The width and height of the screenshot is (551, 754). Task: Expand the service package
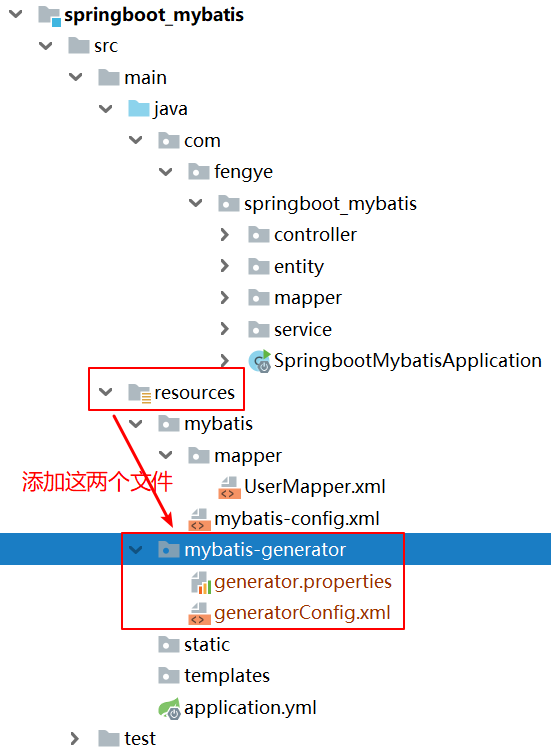tap(225, 329)
